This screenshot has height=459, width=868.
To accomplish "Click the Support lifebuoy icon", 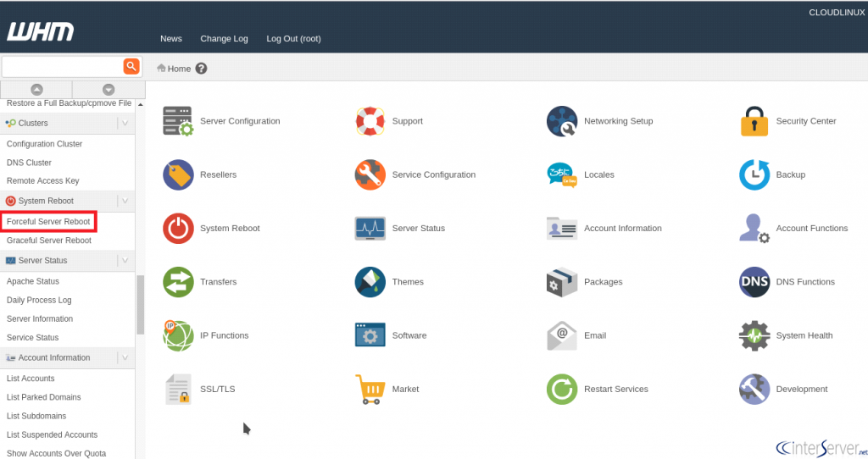I will (x=370, y=121).
